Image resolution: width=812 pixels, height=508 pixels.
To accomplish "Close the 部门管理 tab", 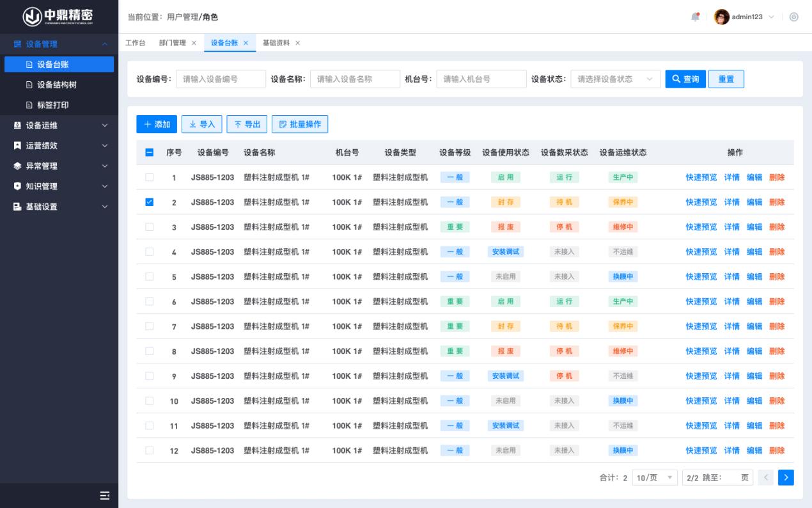I will point(194,43).
